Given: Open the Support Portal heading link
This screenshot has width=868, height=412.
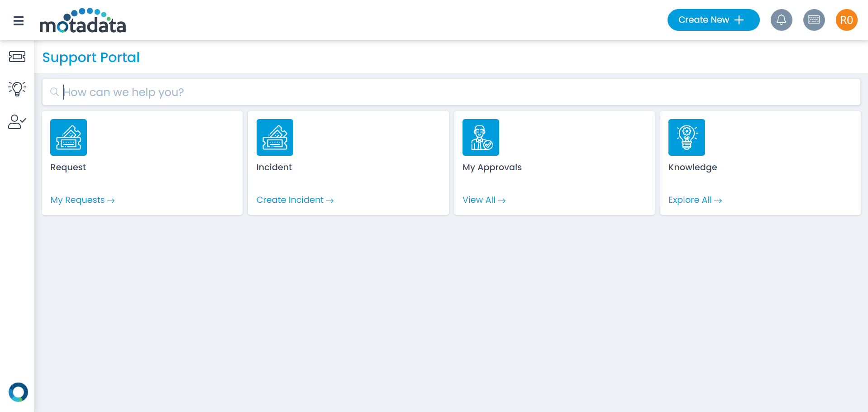Looking at the screenshot, I should click(91, 57).
